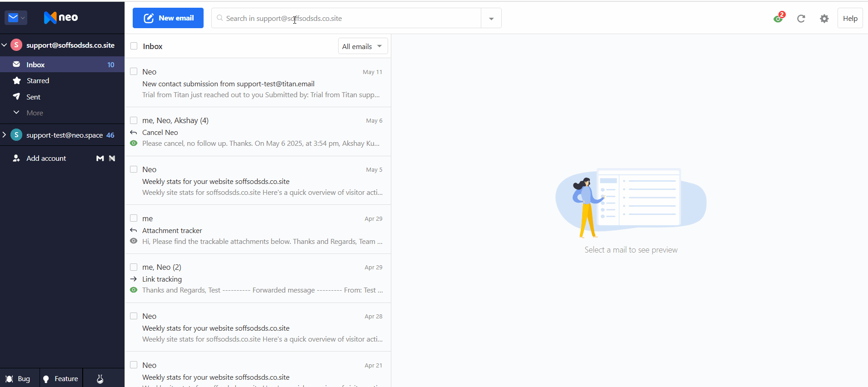Click the Neo logo
Viewport: 868px width, 387px height.
pos(61,18)
